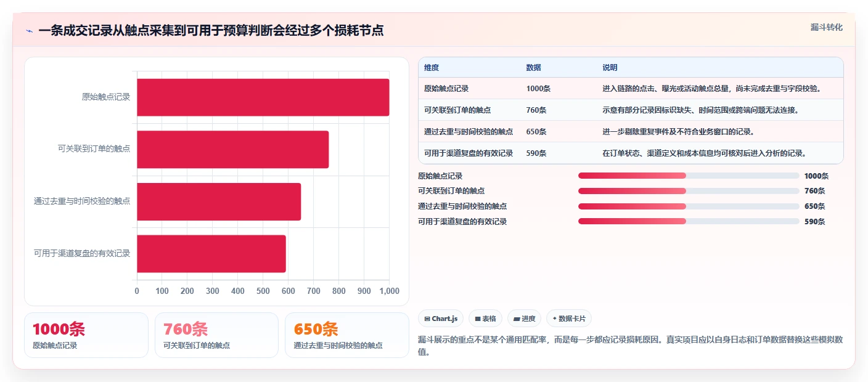Click the 漏斗转化 tag at top right
The height and width of the screenshot is (382, 868).
(826, 28)
